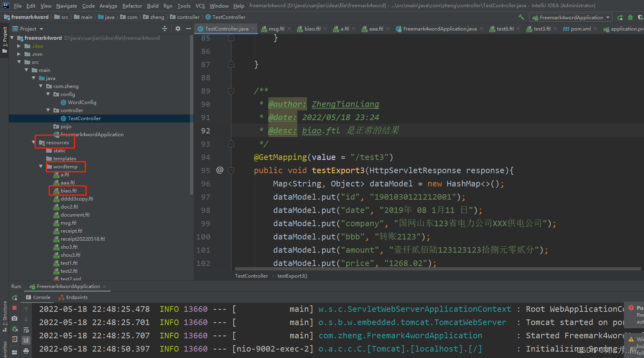The height and width of the screenshot is (358, 644).
Task: Switch to the test6.ftl editor tab
Action: tap(505, 29)
